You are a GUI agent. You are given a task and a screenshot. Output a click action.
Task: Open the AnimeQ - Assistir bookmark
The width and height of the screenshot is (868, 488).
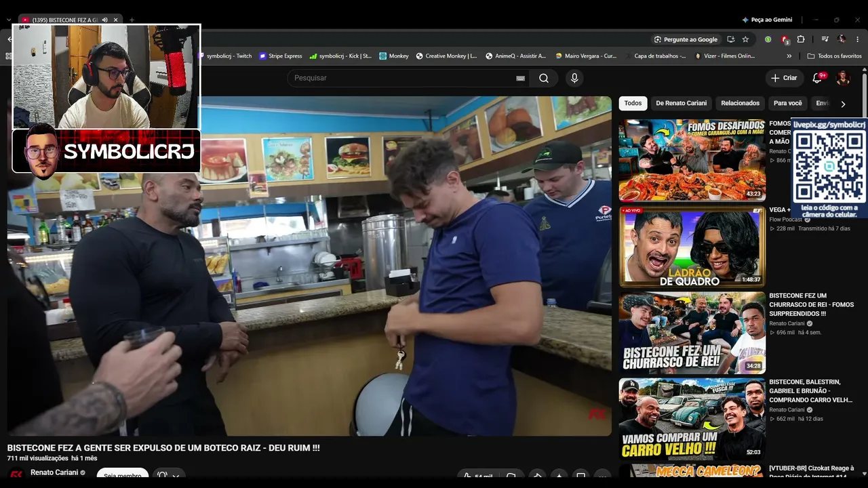(516, 56)
